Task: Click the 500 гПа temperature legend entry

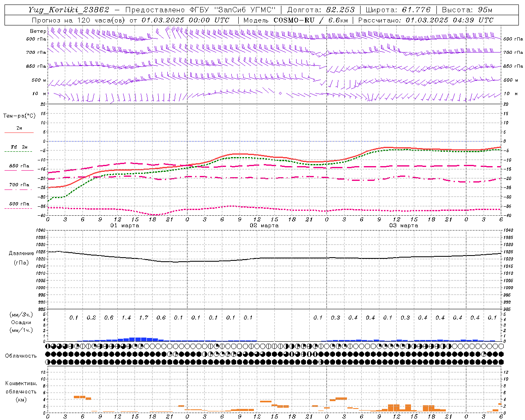Action: 19,204
